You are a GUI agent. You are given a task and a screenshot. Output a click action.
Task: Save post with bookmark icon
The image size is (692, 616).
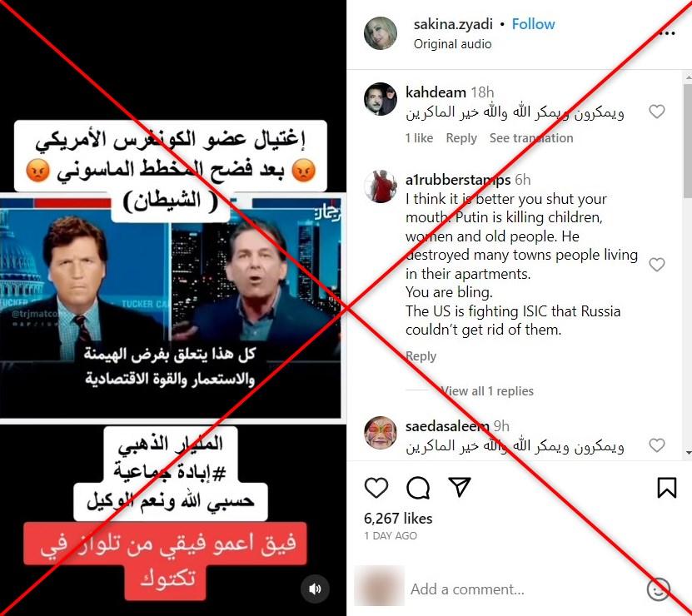pos(667,488)
